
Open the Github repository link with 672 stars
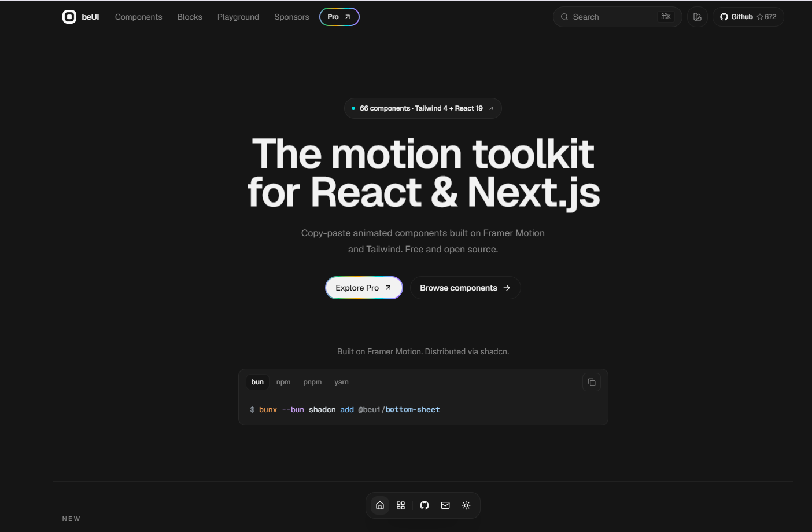tap(748, 17)
